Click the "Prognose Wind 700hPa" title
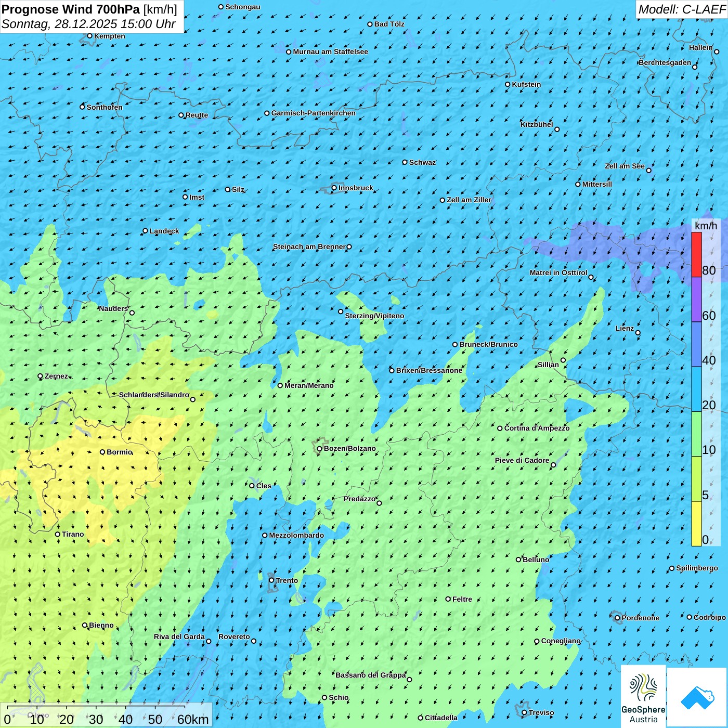The image size is (728, 728). [71, 9]
